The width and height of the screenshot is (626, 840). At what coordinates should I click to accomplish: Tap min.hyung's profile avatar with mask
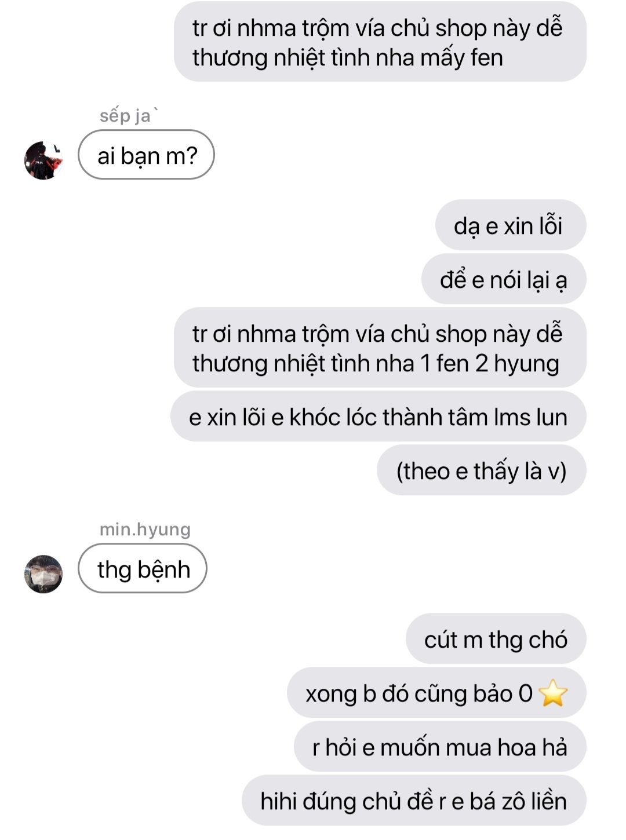[x=43, y=574]
